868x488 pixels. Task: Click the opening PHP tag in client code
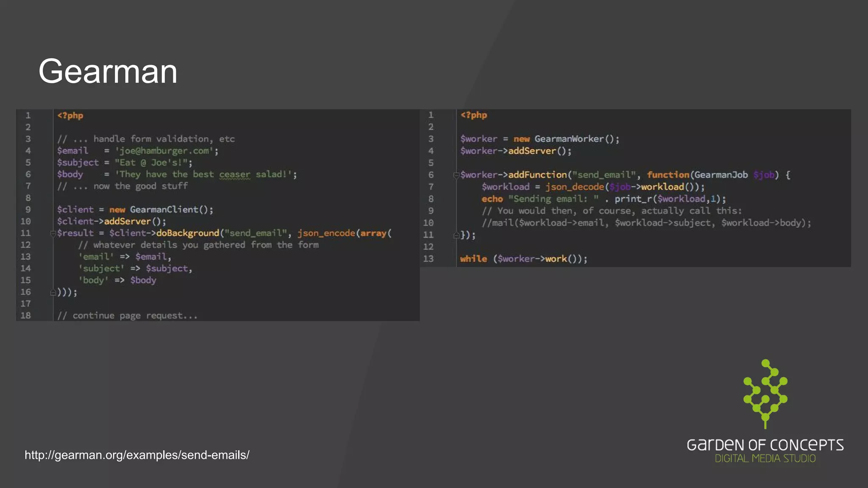(70, 116)
